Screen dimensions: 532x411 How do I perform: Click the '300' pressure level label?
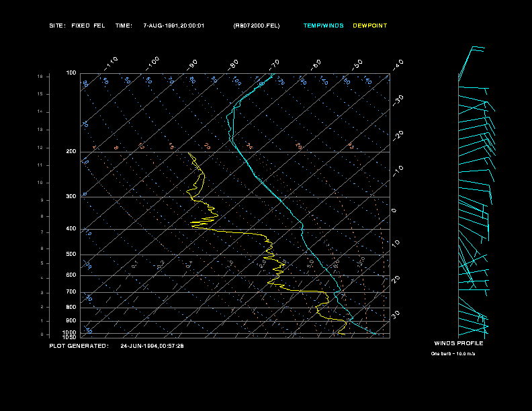71,196
